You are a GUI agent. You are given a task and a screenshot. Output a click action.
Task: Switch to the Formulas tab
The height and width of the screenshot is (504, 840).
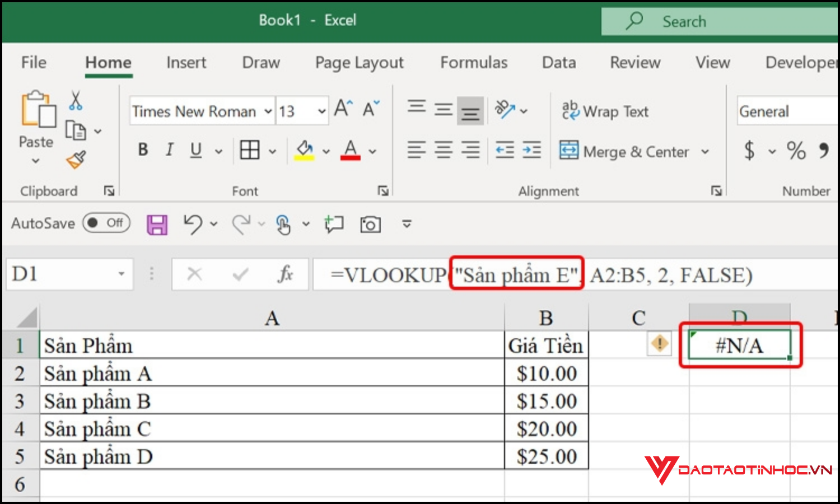pos(474,62)
